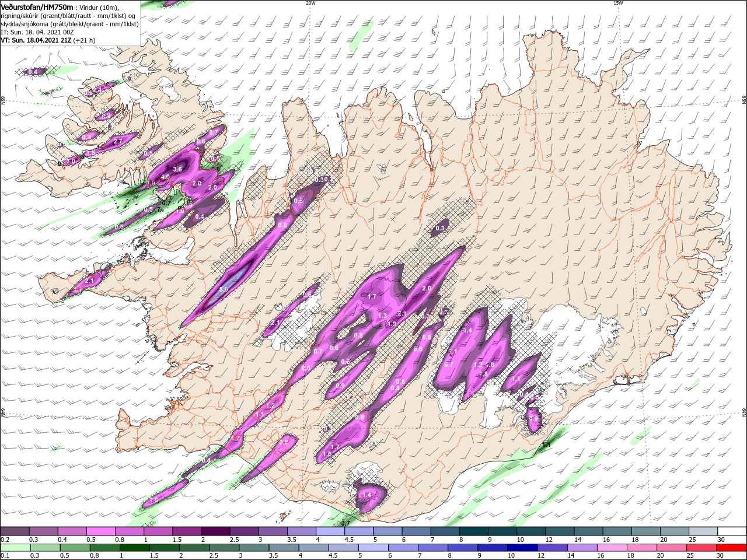Select the dark purple 2 swatch in top legend row
The image size is (747, 560).
[x=215, y=531]
